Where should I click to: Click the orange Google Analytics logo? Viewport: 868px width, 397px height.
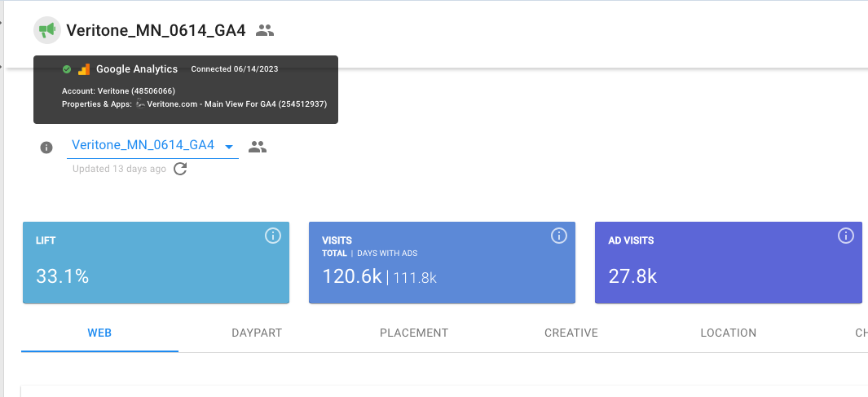pos(83,69)
